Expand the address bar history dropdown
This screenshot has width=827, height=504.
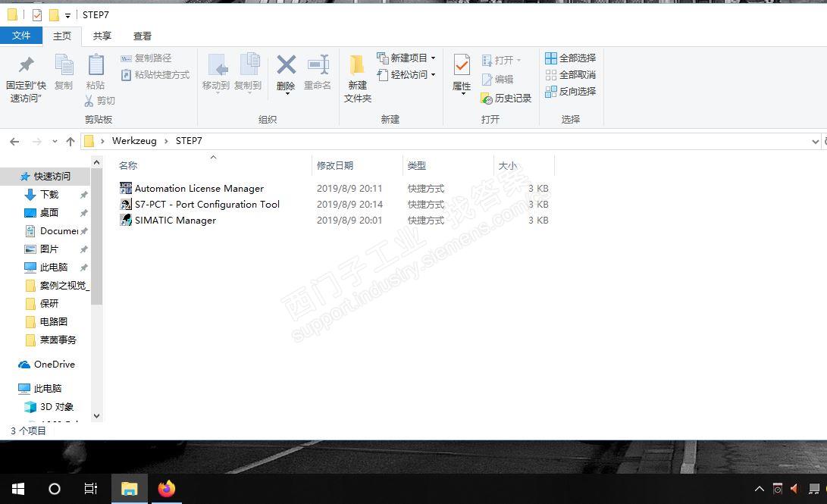tap(815, 141)
